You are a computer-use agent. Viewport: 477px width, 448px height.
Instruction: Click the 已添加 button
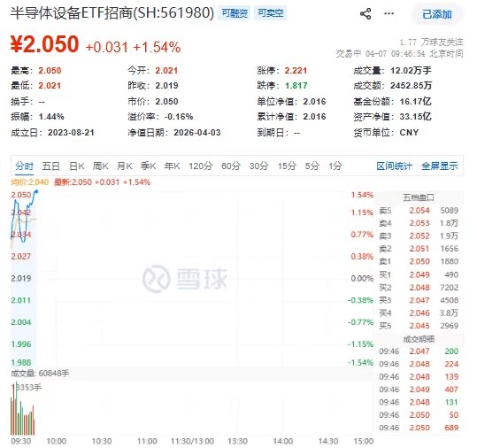coord(437,14)
